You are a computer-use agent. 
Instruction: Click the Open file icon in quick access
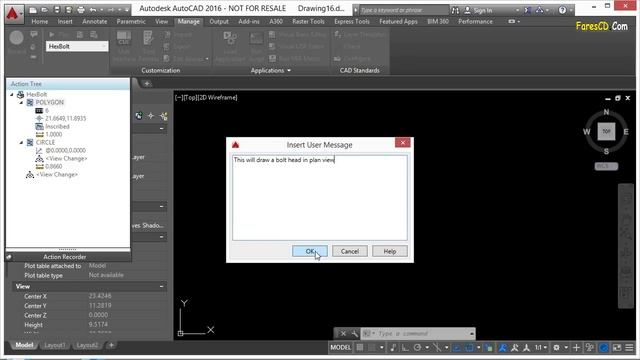point(44,10)
